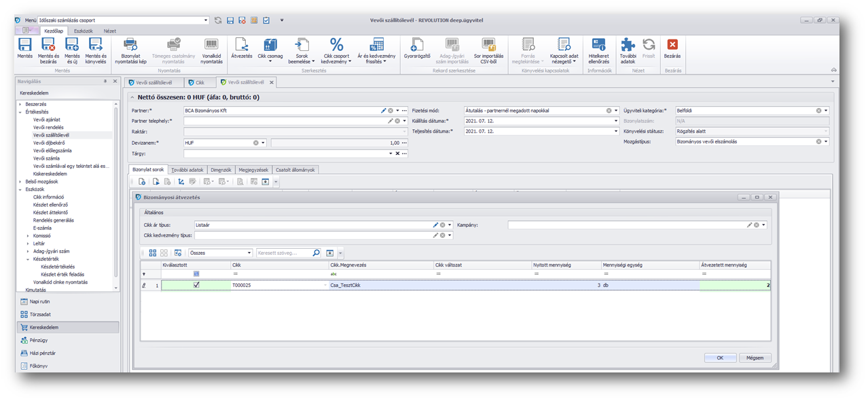This screenshot has height=401, width=868.
Task: Click the Mégsem cancel button
Action: point(755,358)
